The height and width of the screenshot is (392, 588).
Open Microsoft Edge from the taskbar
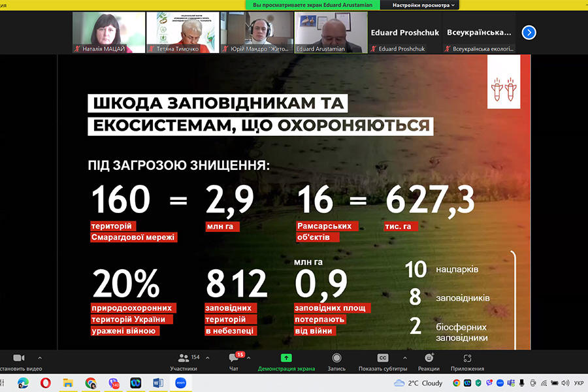(24, 383)
